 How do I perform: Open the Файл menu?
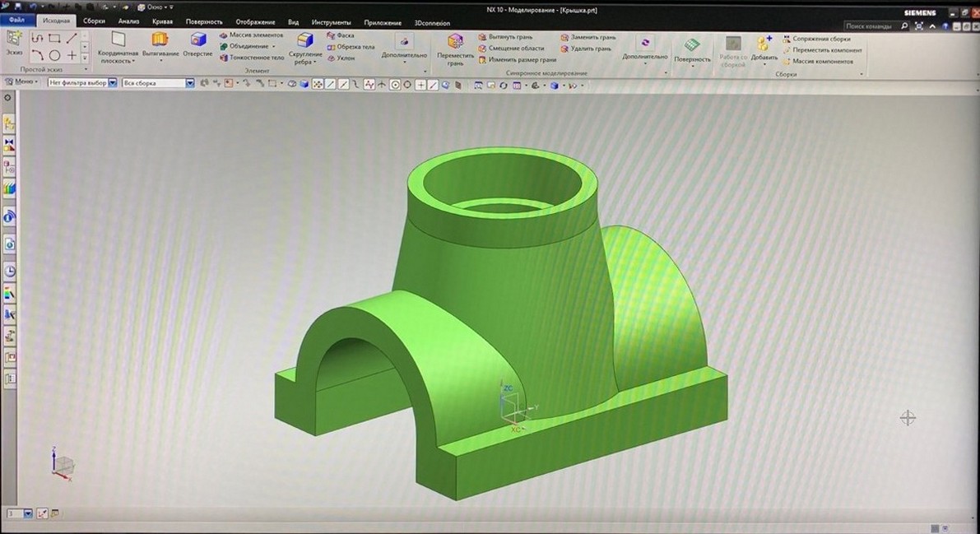pos(17,20)
